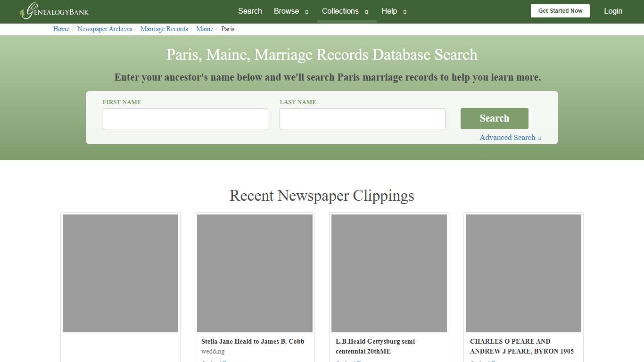Open the Help dropdown caret icon
This screenshot has height=362, width=644.
404,11
